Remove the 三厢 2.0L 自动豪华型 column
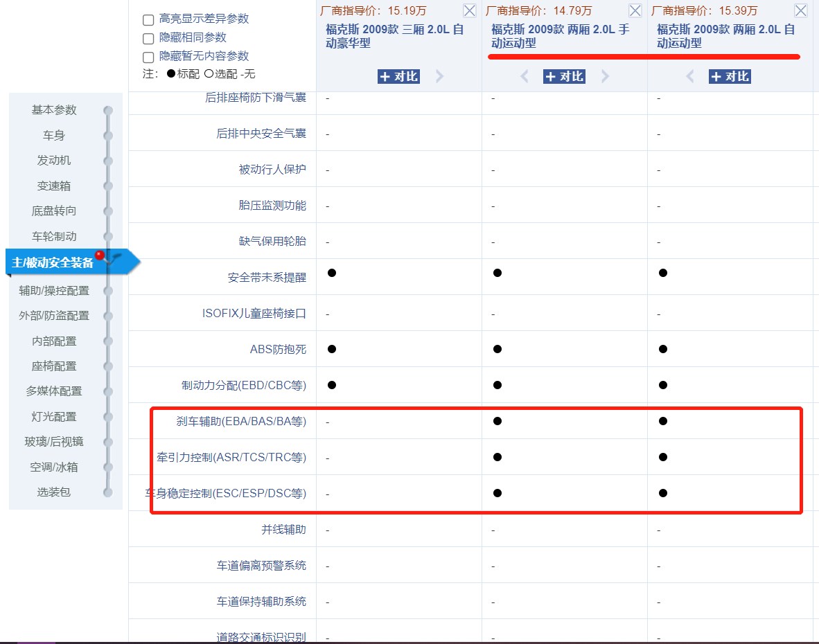819x644 pixels. tap(469, 10)
